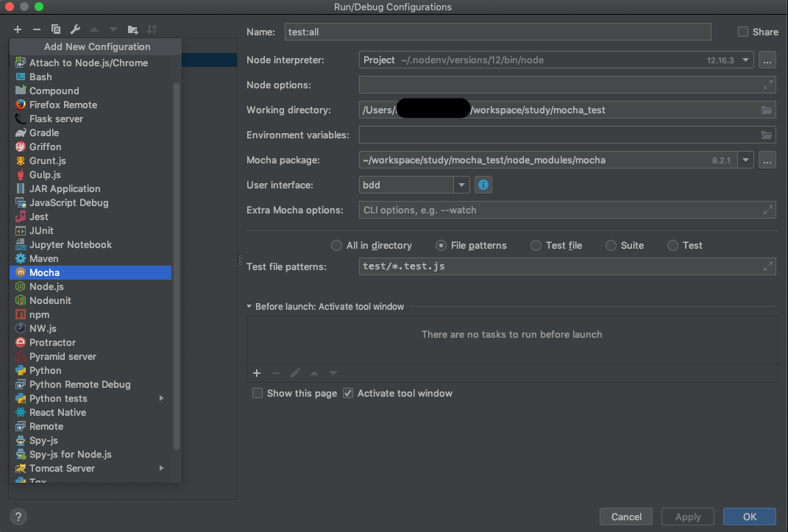The image size is (788, 532).
Task: Expand the Tomcat Server submenu arrow
Action: click(162, 468)
